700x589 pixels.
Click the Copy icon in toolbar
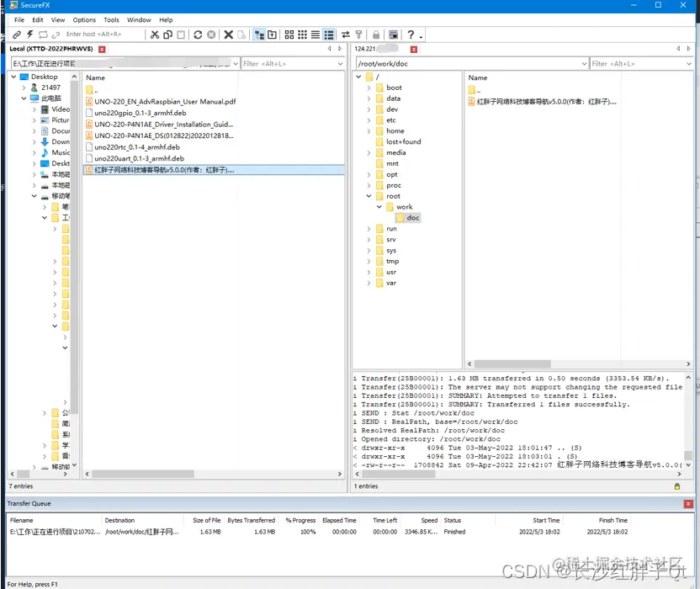(x=168, y=34)
